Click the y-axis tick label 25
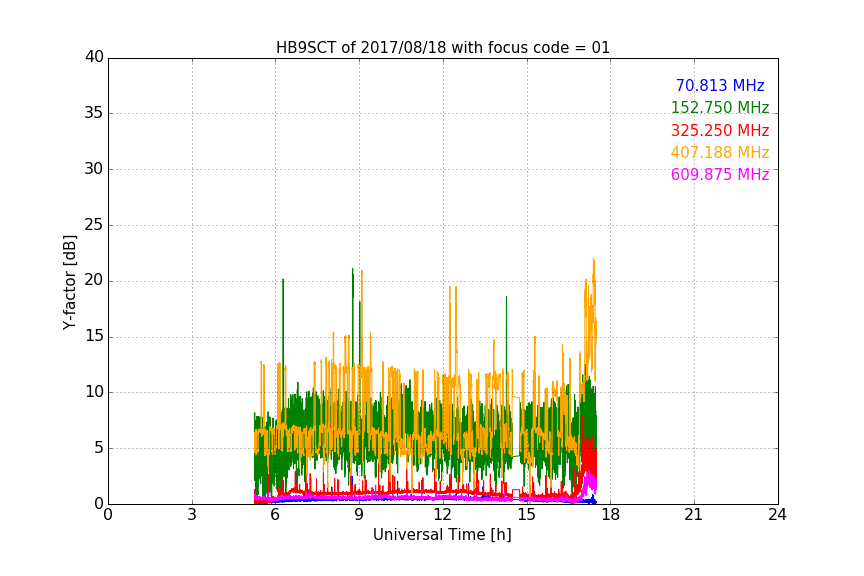 click(94, 225)
